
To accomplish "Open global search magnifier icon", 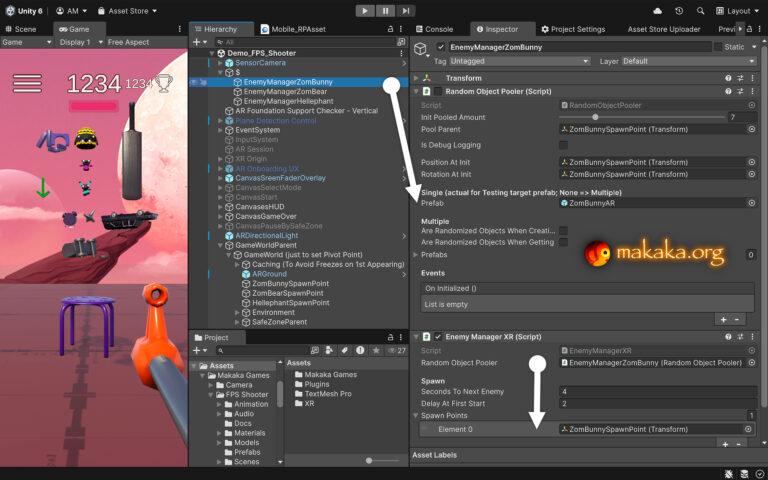I will coord(700,11).
